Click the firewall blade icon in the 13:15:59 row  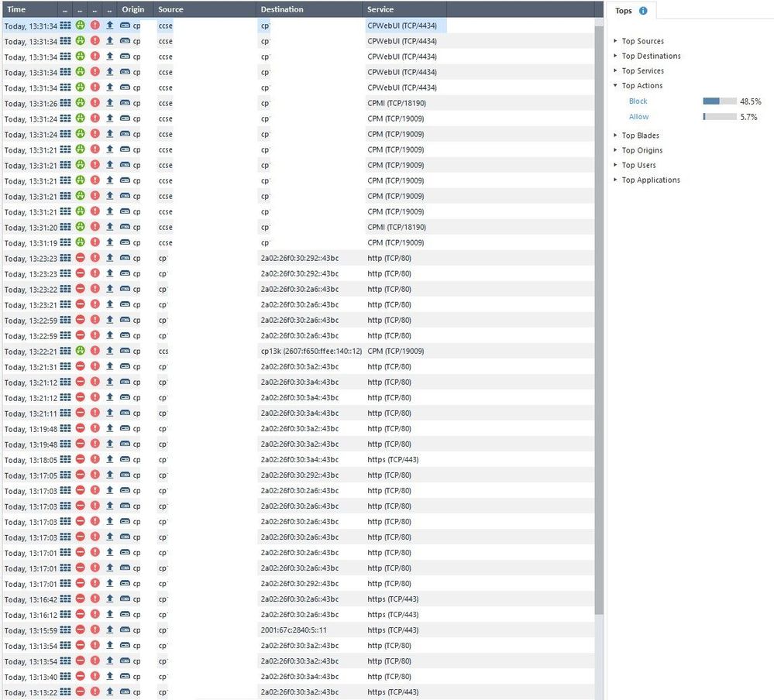coord(65,630)
